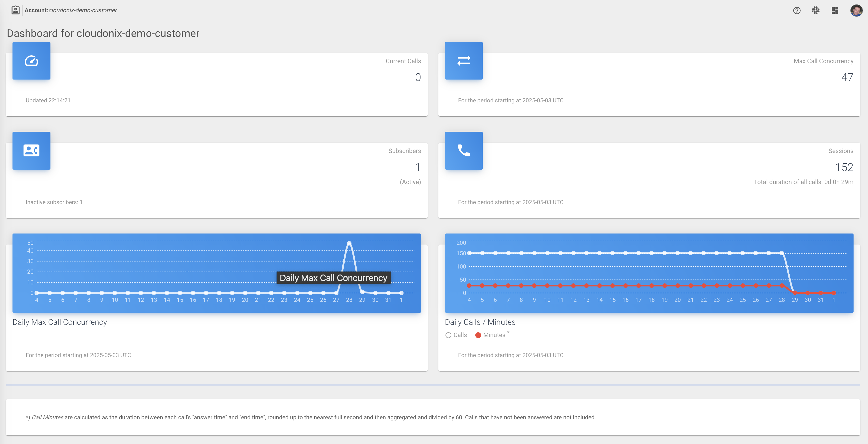This screenshot has height=444, width=868.
Task: Toggle the Calls legend marker
Action: point(448,335)
